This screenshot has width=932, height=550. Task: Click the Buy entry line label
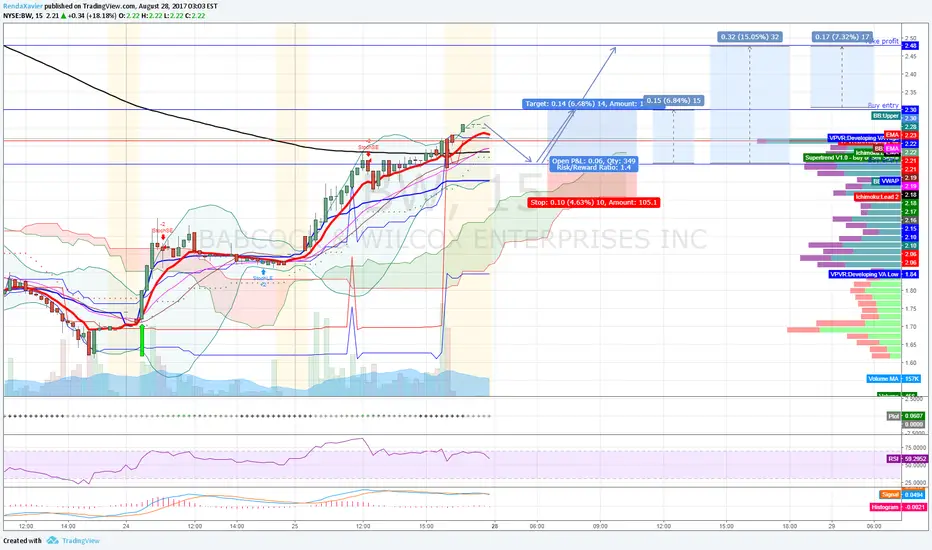pyautogui.click(x=883, y=105)
